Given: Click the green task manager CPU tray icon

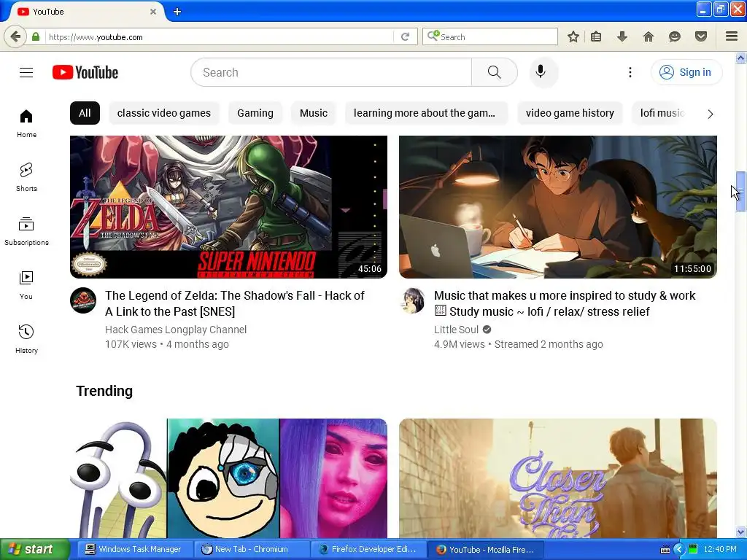Looking at the screenshot, I should click(x=693, y=550).
